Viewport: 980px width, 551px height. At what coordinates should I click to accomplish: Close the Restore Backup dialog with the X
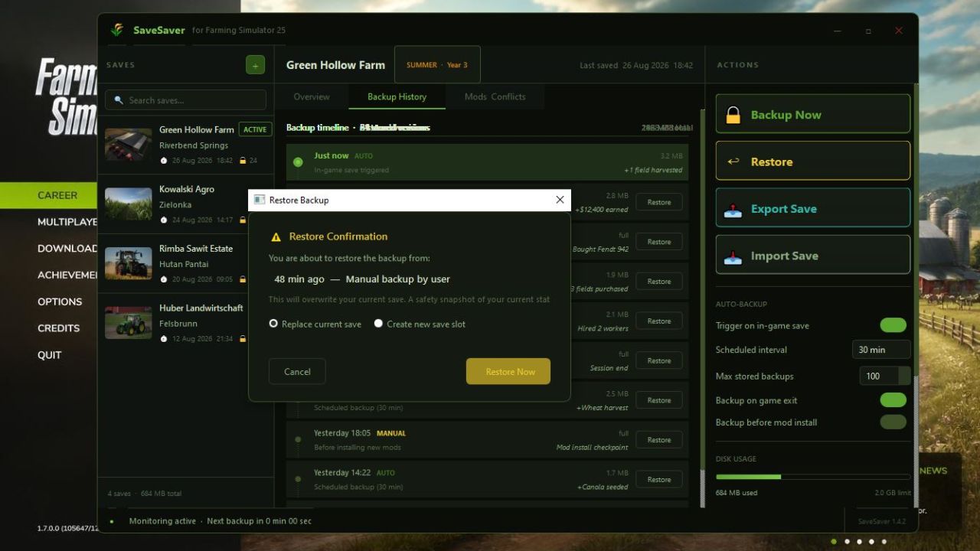(x=560, y=200)
